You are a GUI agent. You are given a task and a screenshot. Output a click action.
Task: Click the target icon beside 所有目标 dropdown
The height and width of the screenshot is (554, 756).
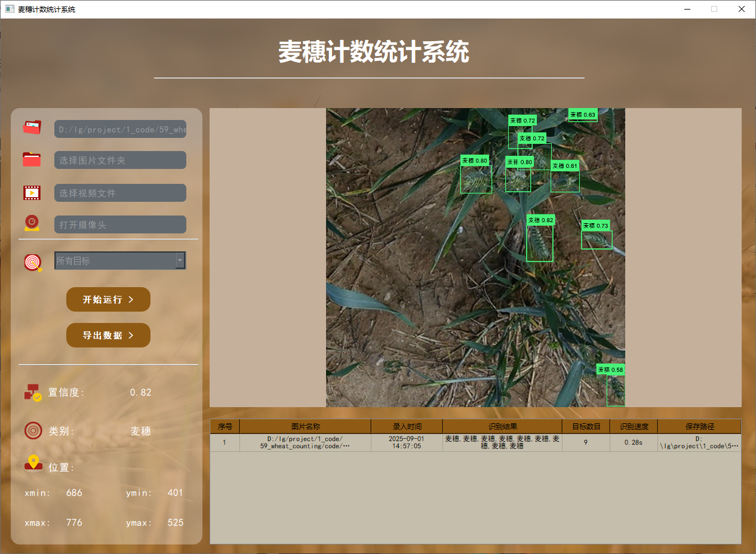tap(33, 262)
